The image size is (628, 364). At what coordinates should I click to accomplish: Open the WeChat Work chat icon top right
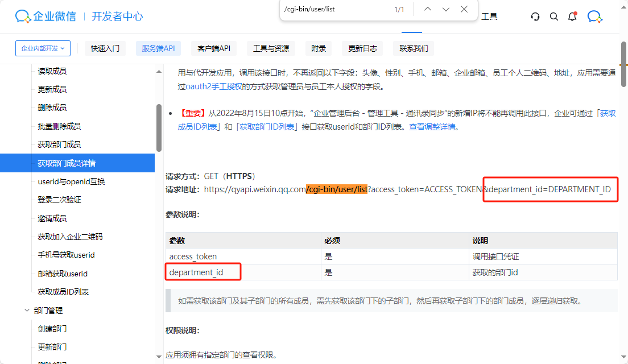[594, 16]
